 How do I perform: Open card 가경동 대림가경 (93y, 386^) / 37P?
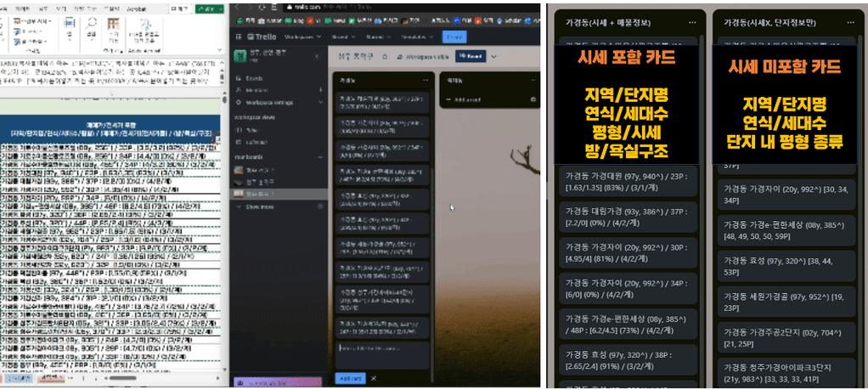[x=628, y=217]
